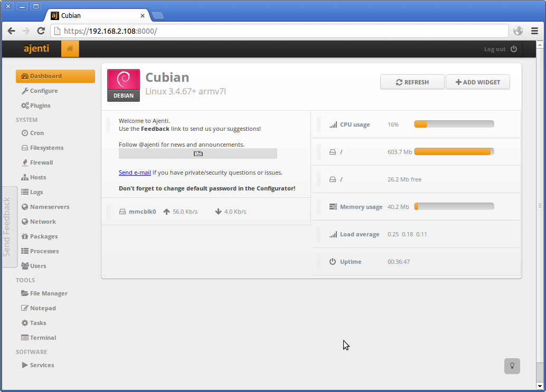Click the Send e-mail link
Viewport: 546px width, 392px height.
(135, 173)
